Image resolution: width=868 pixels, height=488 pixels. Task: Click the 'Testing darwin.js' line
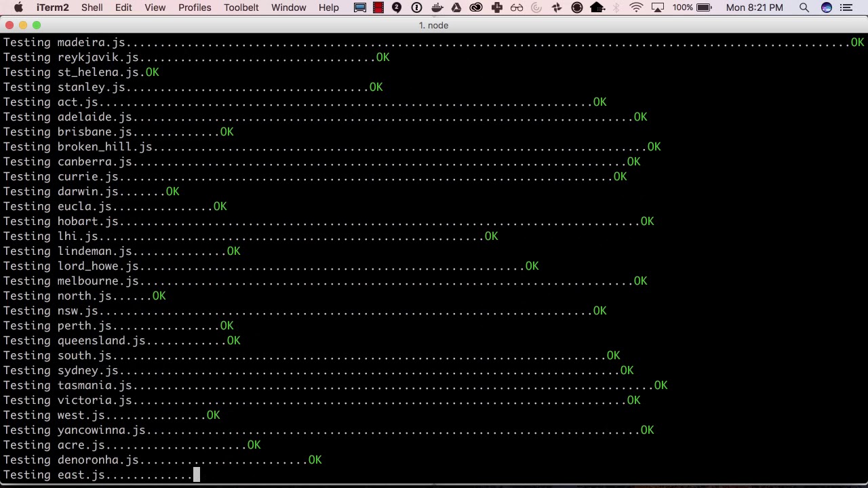(x=91, y=191)
